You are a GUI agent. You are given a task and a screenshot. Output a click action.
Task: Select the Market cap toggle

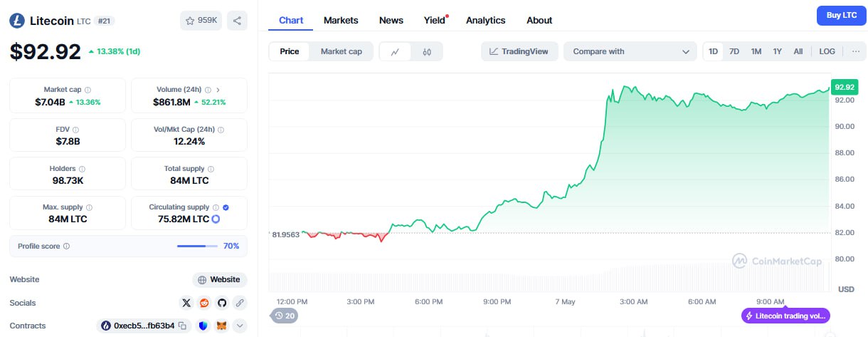[341, 51]
